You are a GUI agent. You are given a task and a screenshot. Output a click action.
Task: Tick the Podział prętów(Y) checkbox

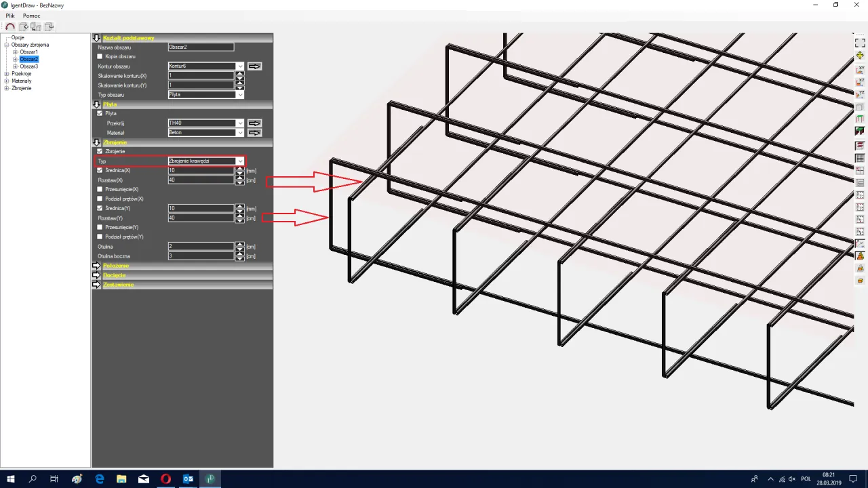100,237
